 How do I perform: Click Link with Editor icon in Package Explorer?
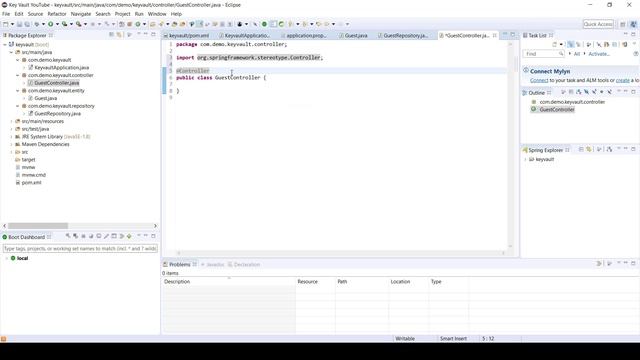119,35
